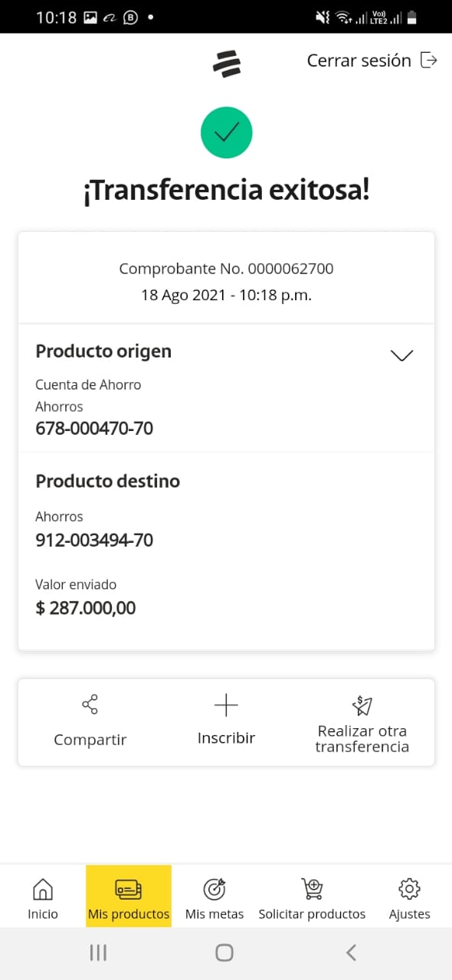The image size is (452, 980).
Task: Tap the logout arrow icon
Action: click(x=430, y=60)
